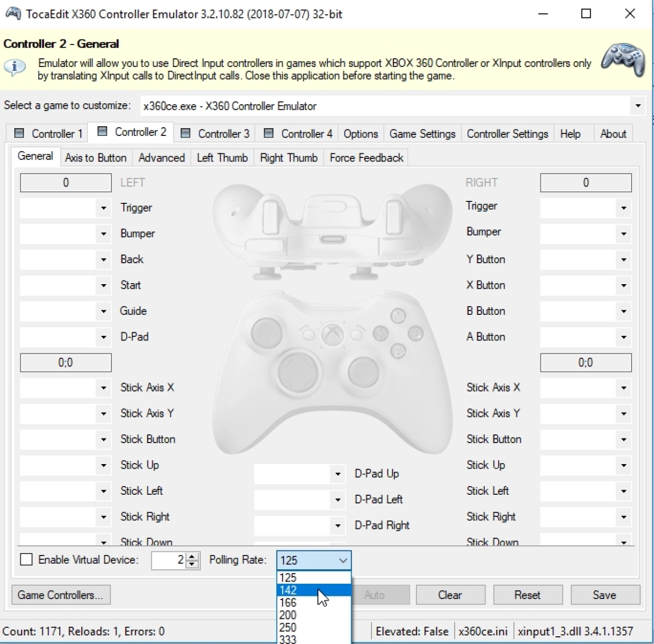Screen dimensions: 654x644
Task: Choose 166 polling rate option
Action: 314,603
